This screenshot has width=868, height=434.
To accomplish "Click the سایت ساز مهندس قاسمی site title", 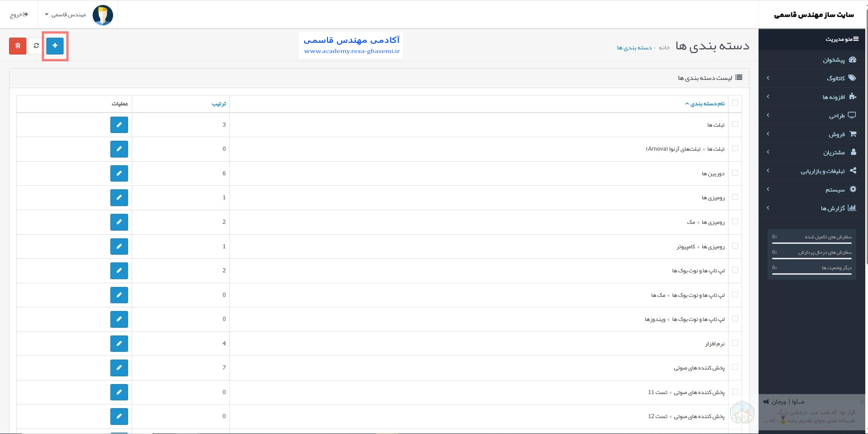I will click(x=814, y=15).
